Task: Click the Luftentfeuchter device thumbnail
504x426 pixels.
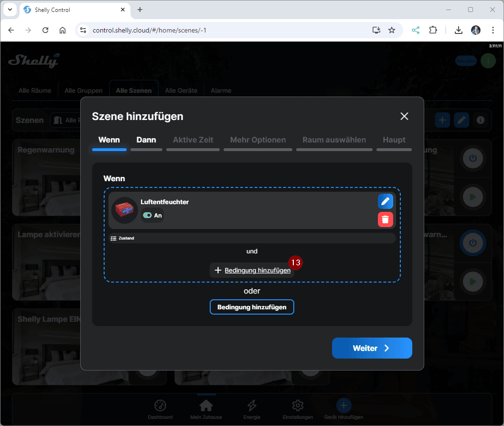Action: click(x=124, y=210)
